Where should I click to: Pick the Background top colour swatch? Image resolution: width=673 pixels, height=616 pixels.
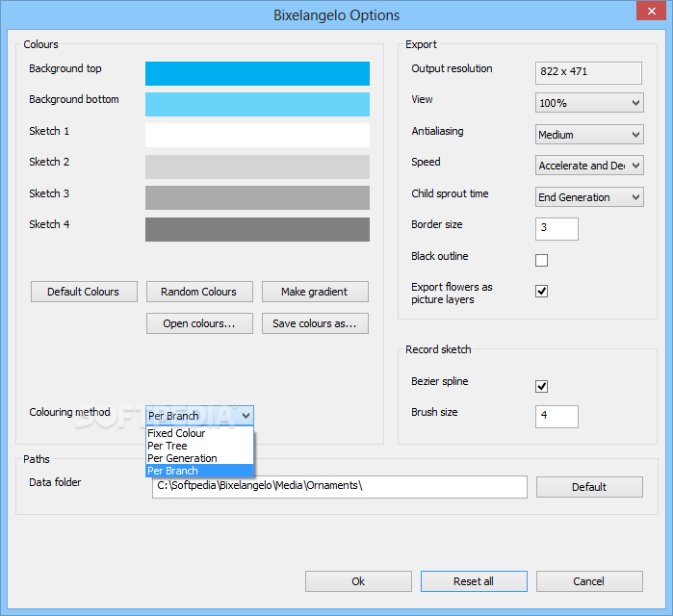(x=257, y=73)
